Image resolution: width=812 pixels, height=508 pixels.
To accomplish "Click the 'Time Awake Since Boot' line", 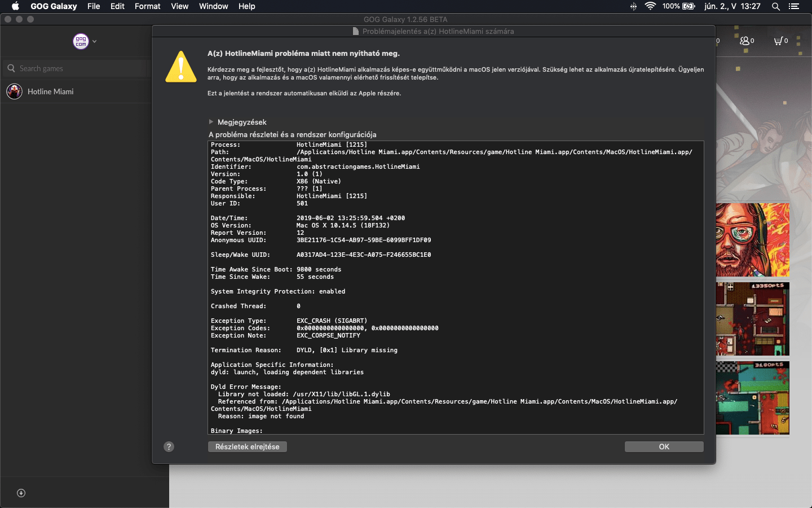I will 276,270.
